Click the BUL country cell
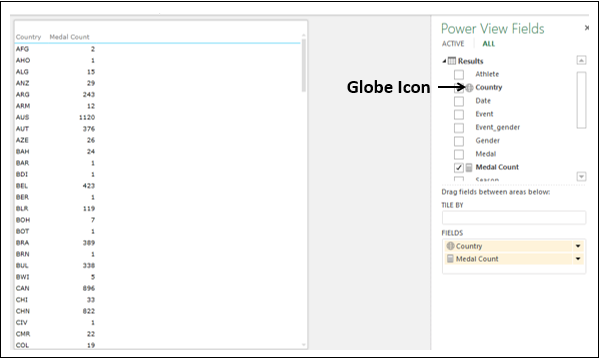Image resolution: width=600 pixels, height=360 pixels. (x=22, y=266)
